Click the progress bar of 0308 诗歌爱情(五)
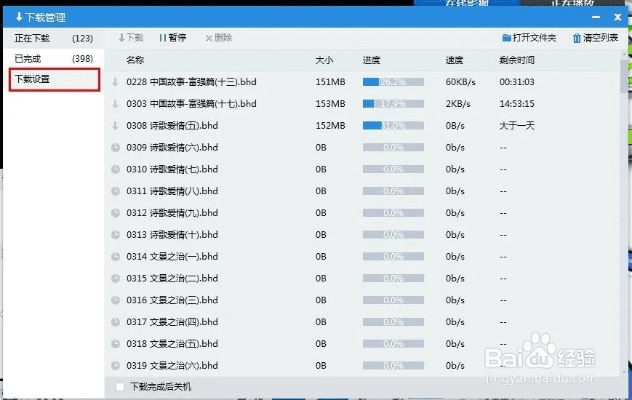 click(393, 126)
